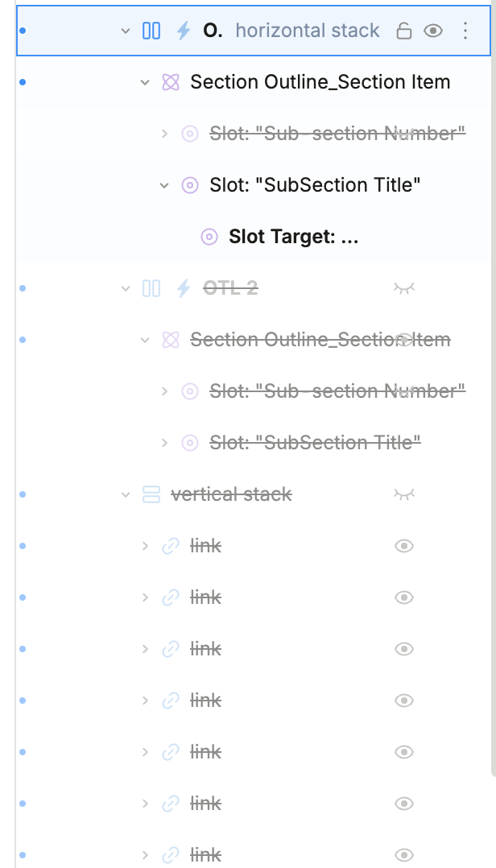Select the Slot Target tree item

point(293,237)
